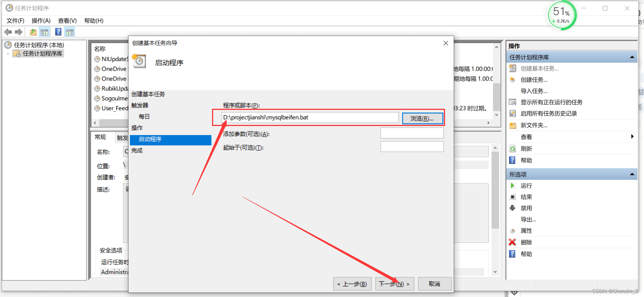Viewport: 644px width, 297px height.
Task: Collapse the 所选项 actions section header
Action: tap(632, 174)
